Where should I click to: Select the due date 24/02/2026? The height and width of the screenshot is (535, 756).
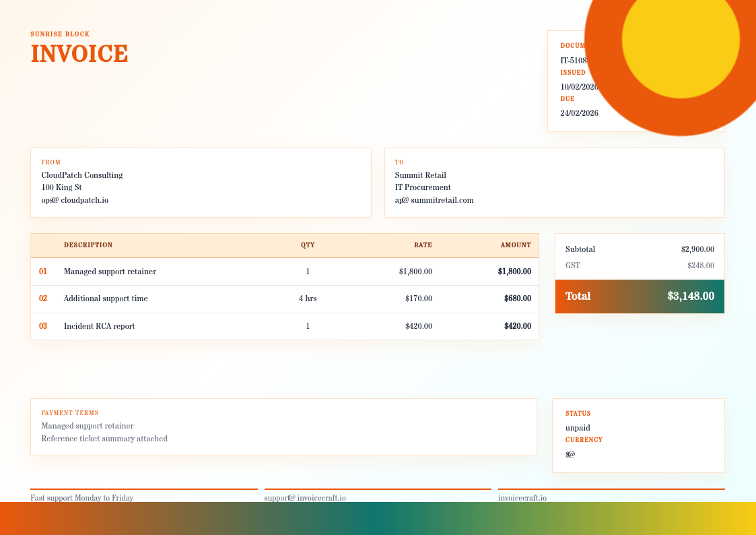(x=579, y=113)
